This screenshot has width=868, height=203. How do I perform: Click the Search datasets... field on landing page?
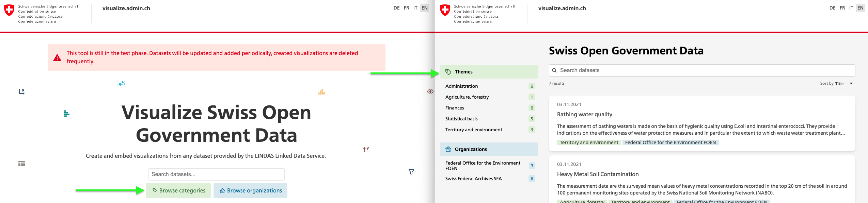(217, 174)
